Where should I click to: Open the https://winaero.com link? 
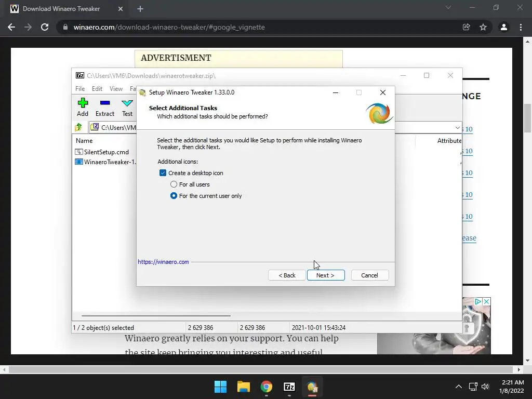(163, 262)
